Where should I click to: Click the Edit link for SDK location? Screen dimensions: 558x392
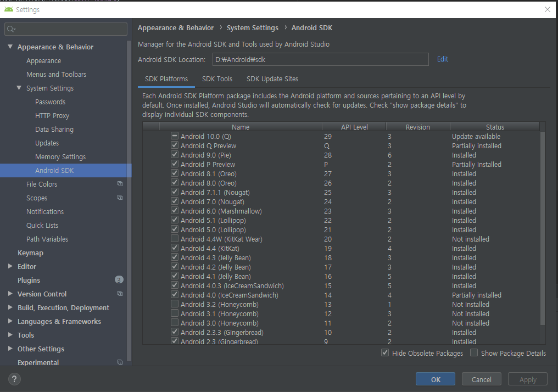point(442,59)
